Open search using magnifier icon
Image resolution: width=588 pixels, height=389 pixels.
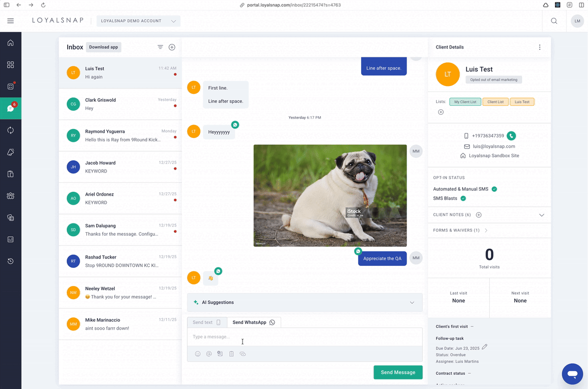(x=554, y=21)
